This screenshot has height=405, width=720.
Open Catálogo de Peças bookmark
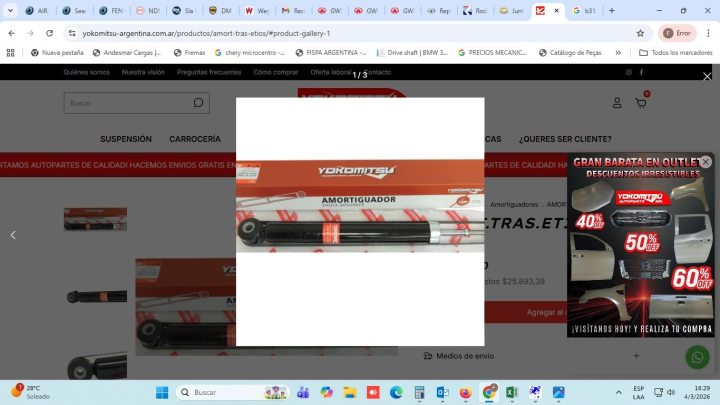[570, 53]
